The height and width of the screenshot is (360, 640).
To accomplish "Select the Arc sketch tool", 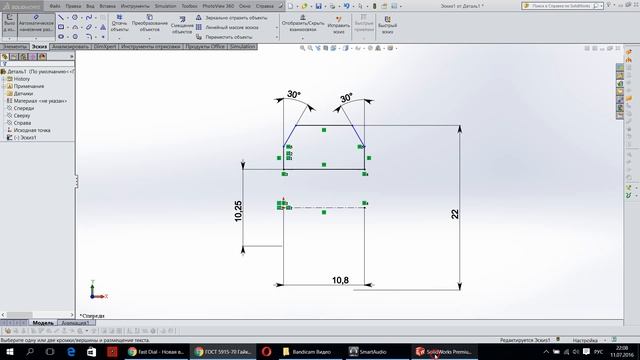I will (x=75, y=27).
